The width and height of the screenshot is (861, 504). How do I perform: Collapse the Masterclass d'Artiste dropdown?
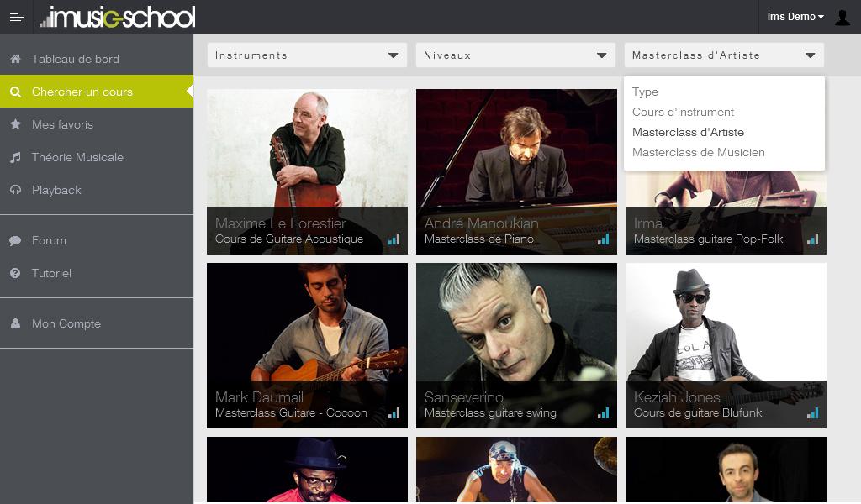point(724,55)
